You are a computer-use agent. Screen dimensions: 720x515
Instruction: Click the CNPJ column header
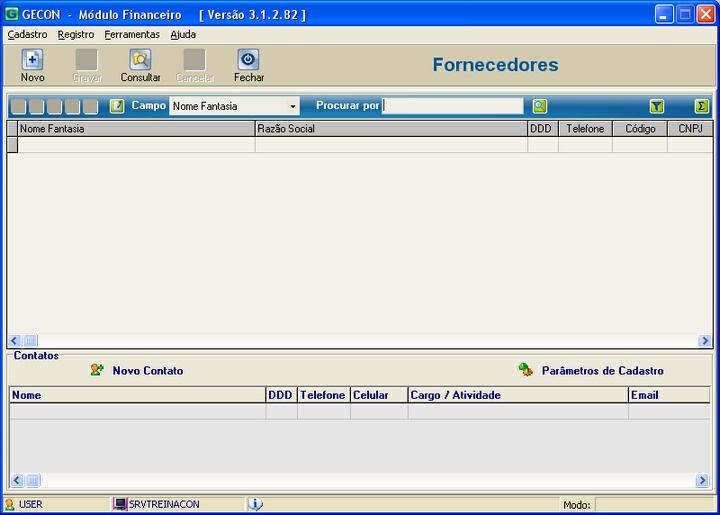690,129
